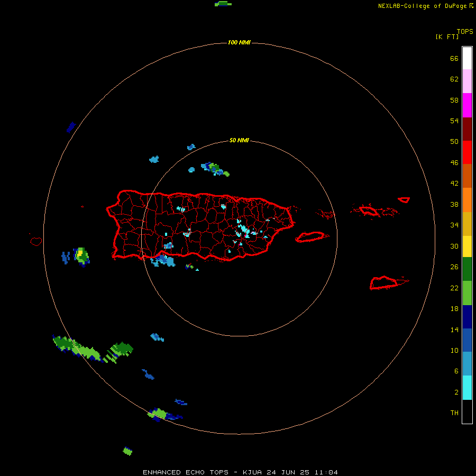
Task: Select the 50 NMI range ring label
Action: [x=239, y=140]
